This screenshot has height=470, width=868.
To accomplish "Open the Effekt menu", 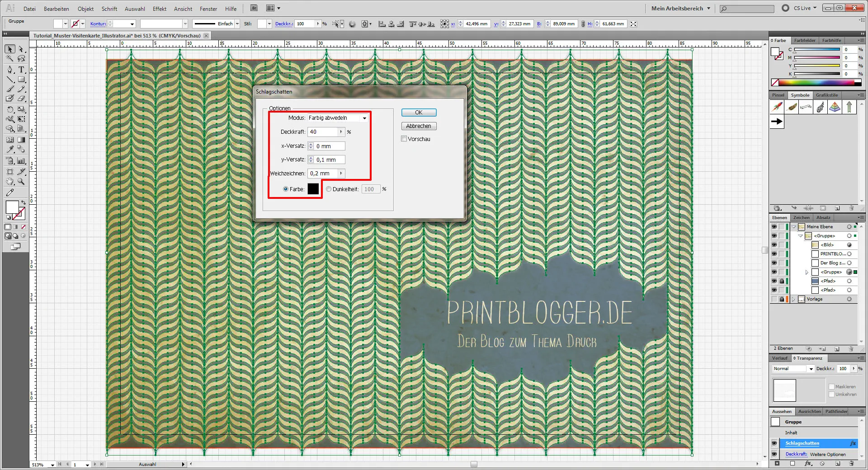I will [160, 9].
